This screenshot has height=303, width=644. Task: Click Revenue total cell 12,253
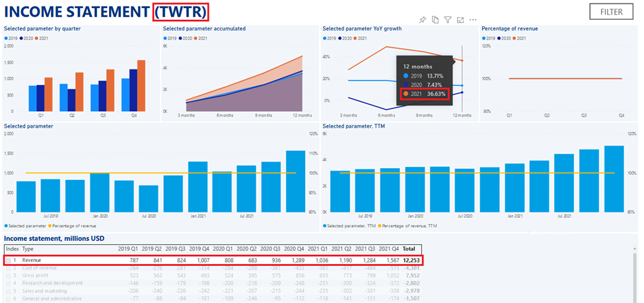tap(411, 260)
